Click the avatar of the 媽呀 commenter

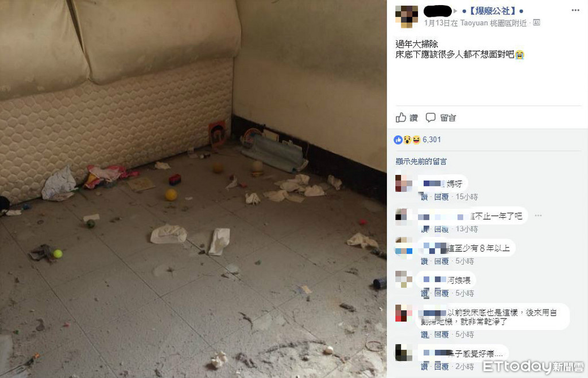pyautogui.click(x=404, y=184)
